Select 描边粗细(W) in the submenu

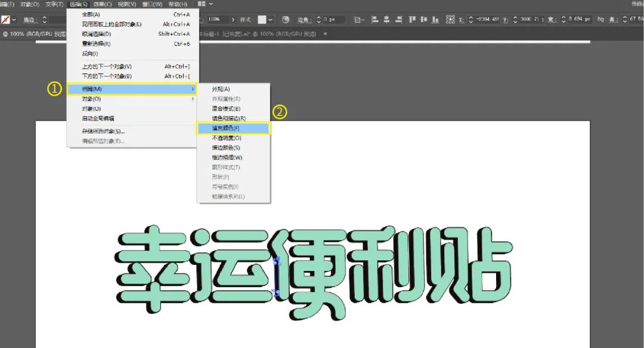click(233, 158)
